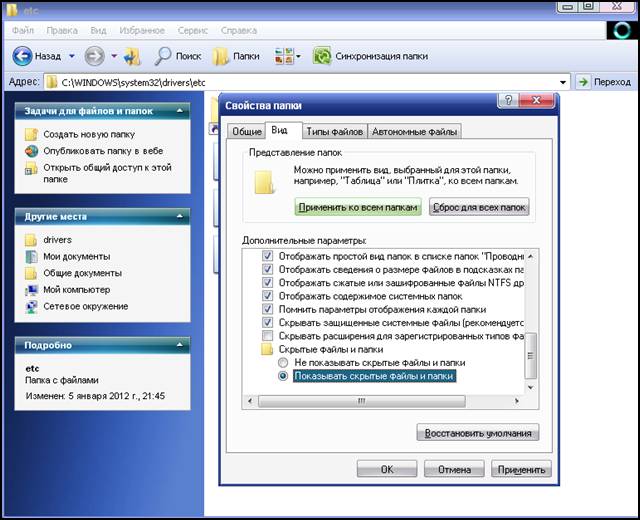Click Мои документы icon
640x520 pixels.
[x=31, y=257]
